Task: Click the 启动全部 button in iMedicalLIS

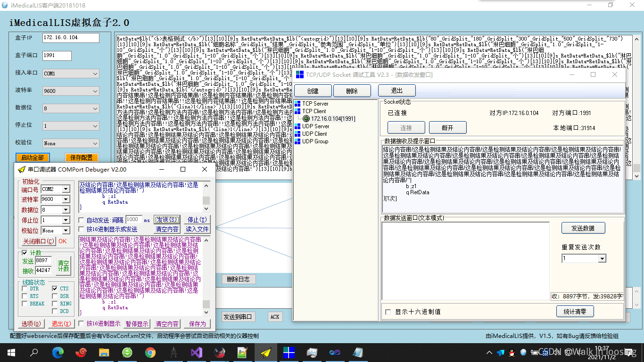Action: (x=33, y=158)
